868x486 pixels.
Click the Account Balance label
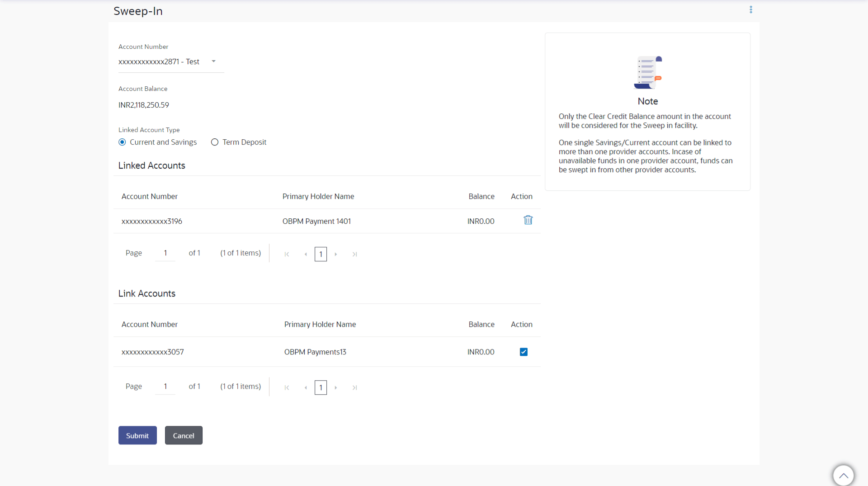(143, 89)
